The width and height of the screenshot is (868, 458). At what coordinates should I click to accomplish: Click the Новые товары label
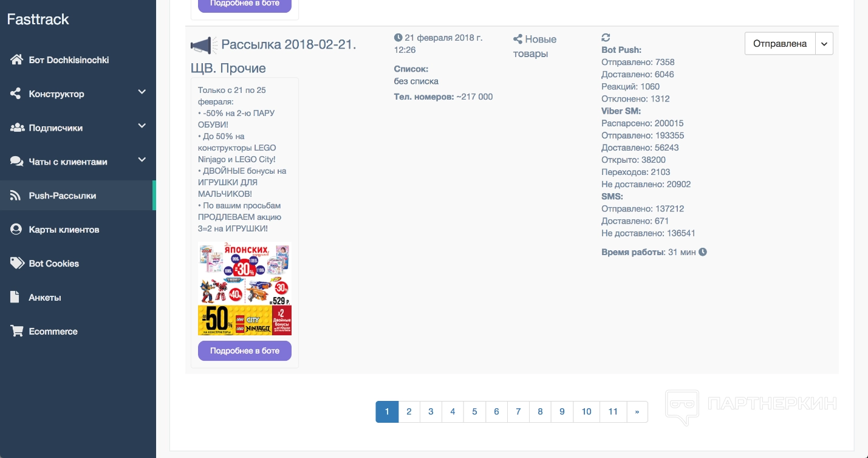[x=535, y=47]
